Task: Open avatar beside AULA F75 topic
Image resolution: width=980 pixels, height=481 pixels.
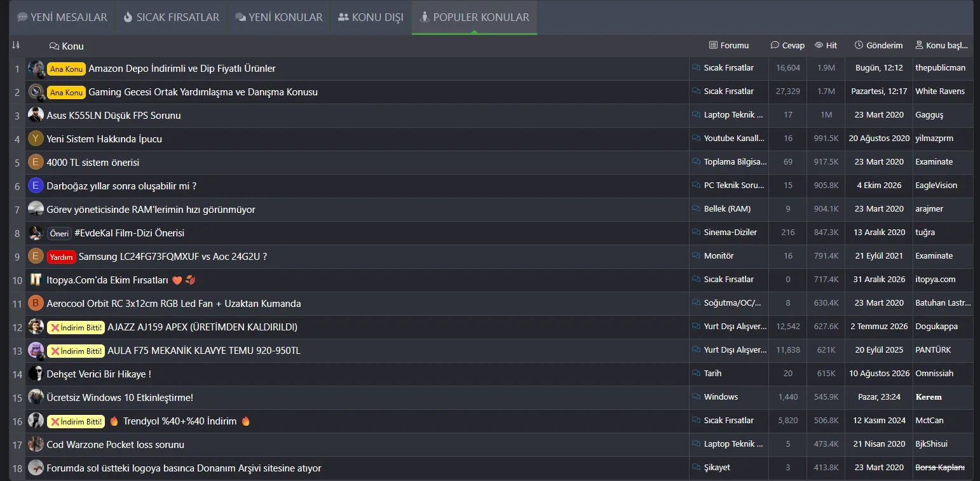Action: (36, 351)
